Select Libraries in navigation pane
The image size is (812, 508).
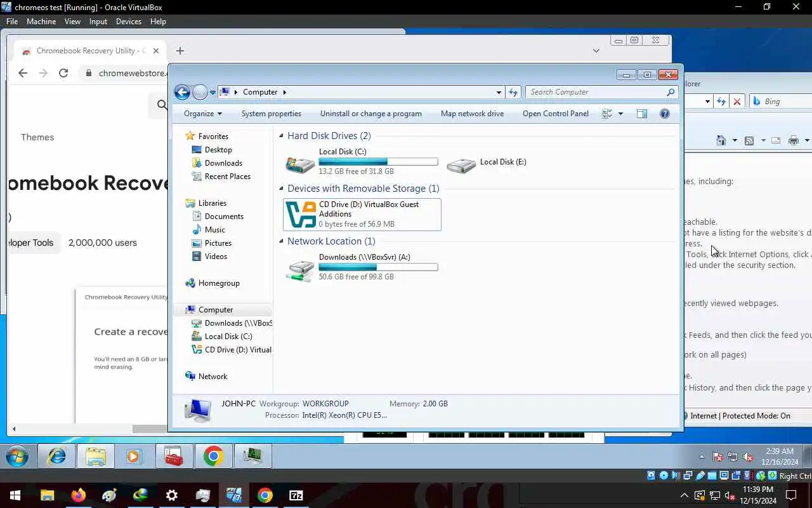212,203
